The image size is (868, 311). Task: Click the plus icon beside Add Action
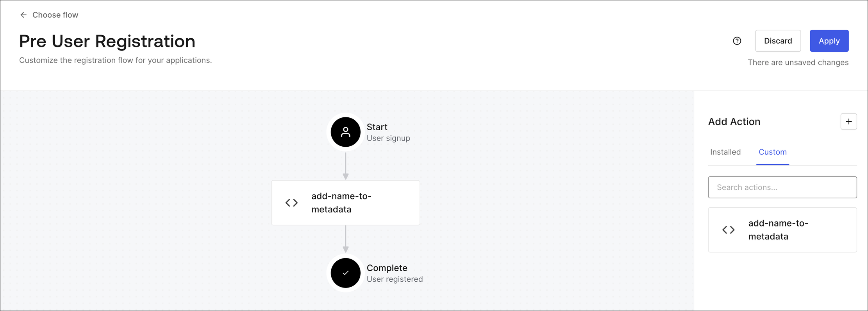848,122
